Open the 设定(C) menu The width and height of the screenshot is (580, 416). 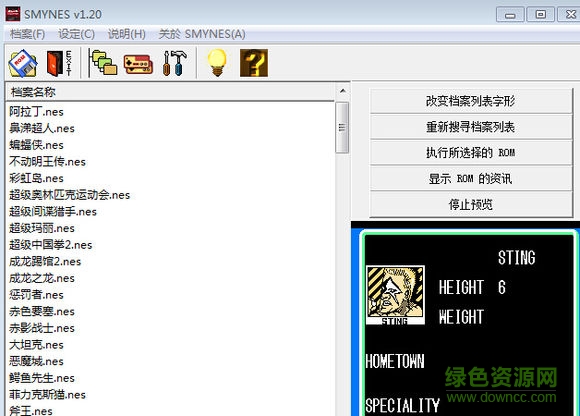[x=77, y=34]
